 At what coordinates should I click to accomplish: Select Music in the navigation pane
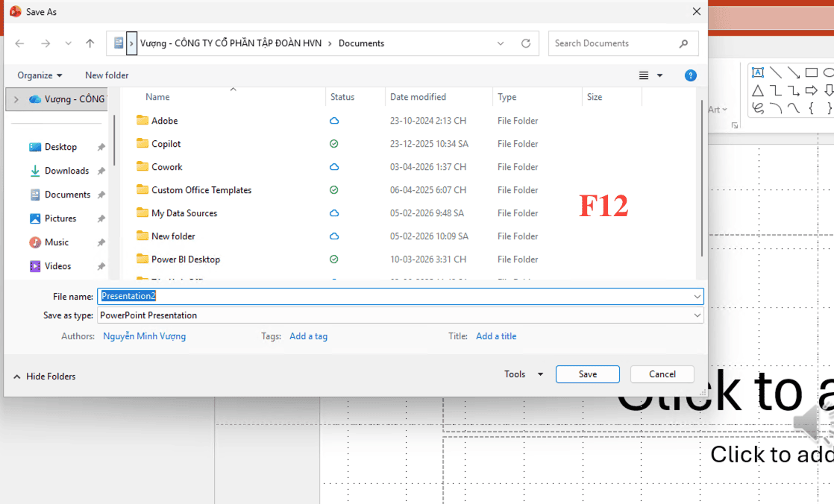57,242
